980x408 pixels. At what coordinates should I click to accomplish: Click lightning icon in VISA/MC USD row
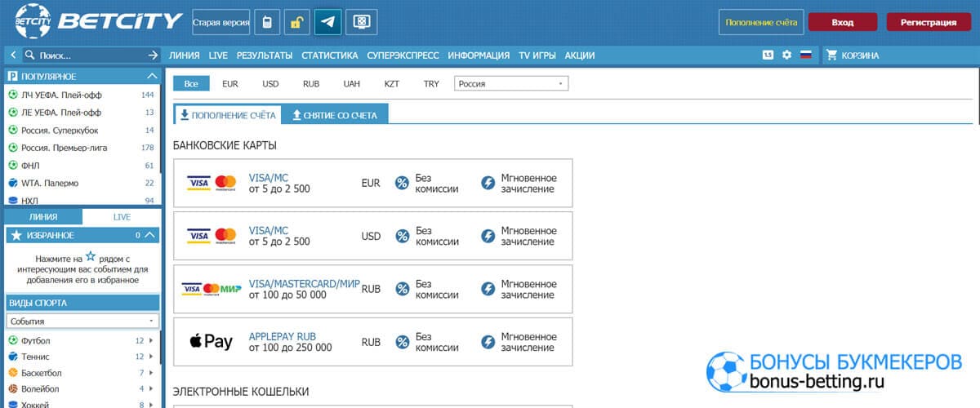click(488, 237)
